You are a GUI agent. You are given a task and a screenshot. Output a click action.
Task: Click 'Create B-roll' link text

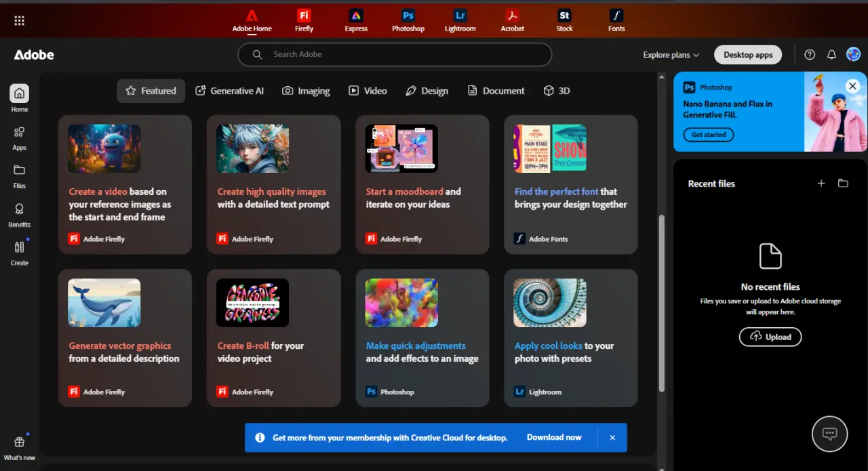pyautogui.click(x=242, y=345)
